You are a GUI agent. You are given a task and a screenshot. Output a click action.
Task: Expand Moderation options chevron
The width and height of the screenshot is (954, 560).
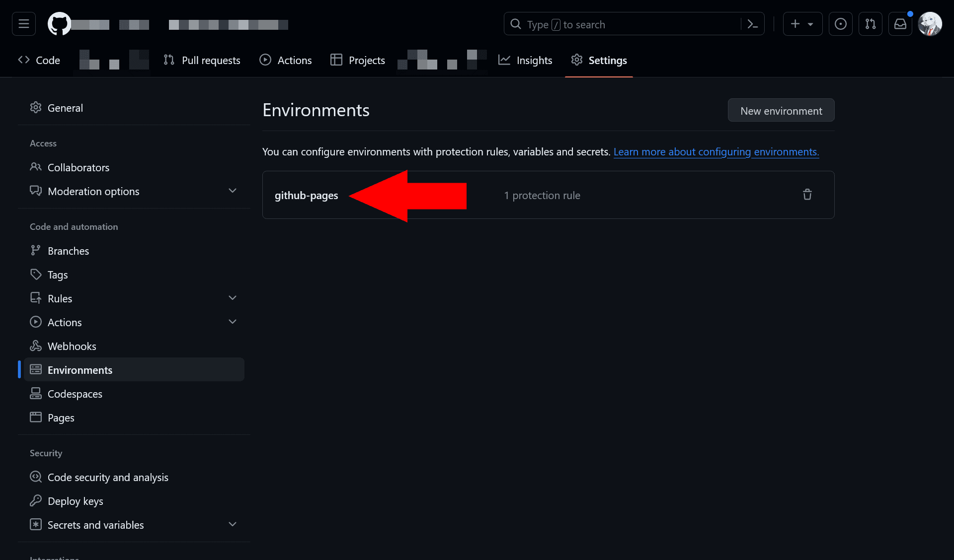(232, 191)
